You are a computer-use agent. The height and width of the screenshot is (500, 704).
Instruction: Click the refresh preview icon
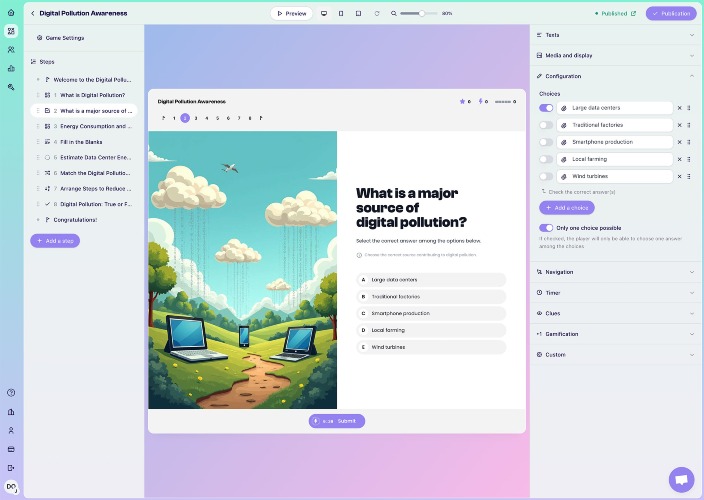pyautogui.click(x=377, y=13)
